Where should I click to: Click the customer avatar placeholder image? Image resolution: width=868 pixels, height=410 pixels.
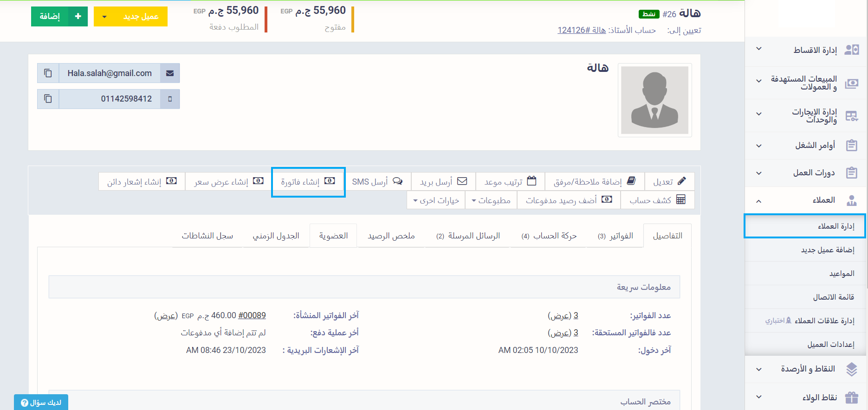click(654, 100)
